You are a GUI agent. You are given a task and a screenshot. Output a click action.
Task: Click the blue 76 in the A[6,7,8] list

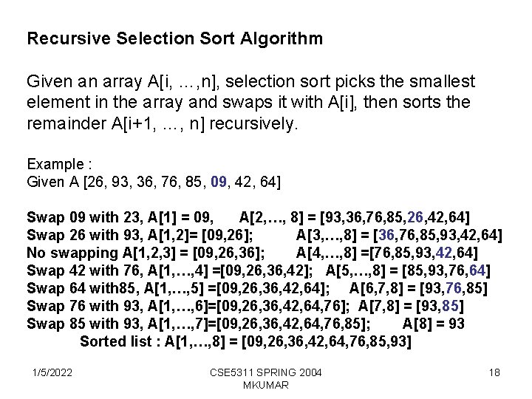454,288
